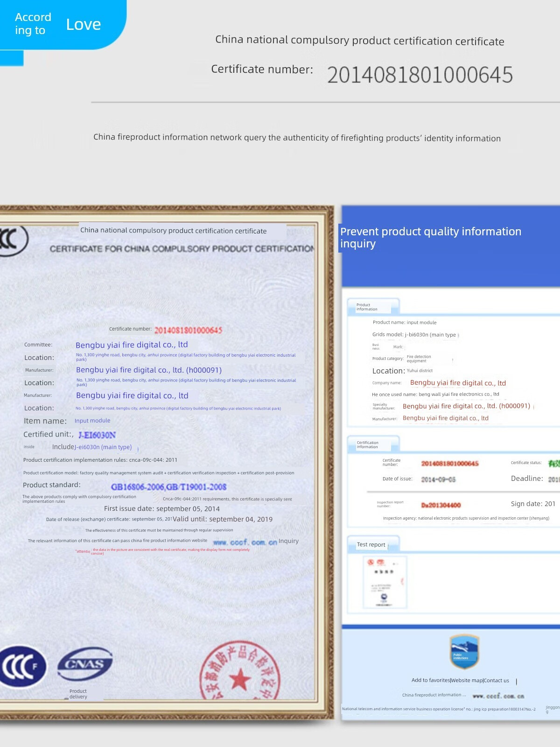Click the Add to favorites link

coord(430,680)
